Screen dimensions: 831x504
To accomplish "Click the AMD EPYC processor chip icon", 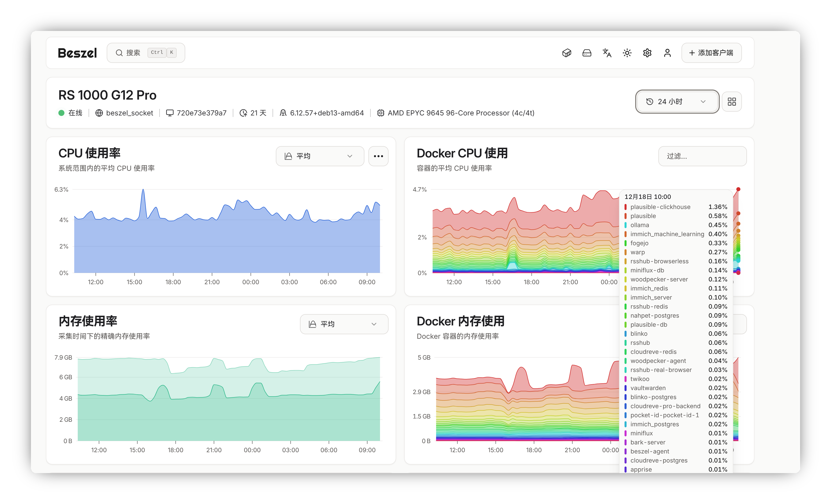I will [381, 113].
